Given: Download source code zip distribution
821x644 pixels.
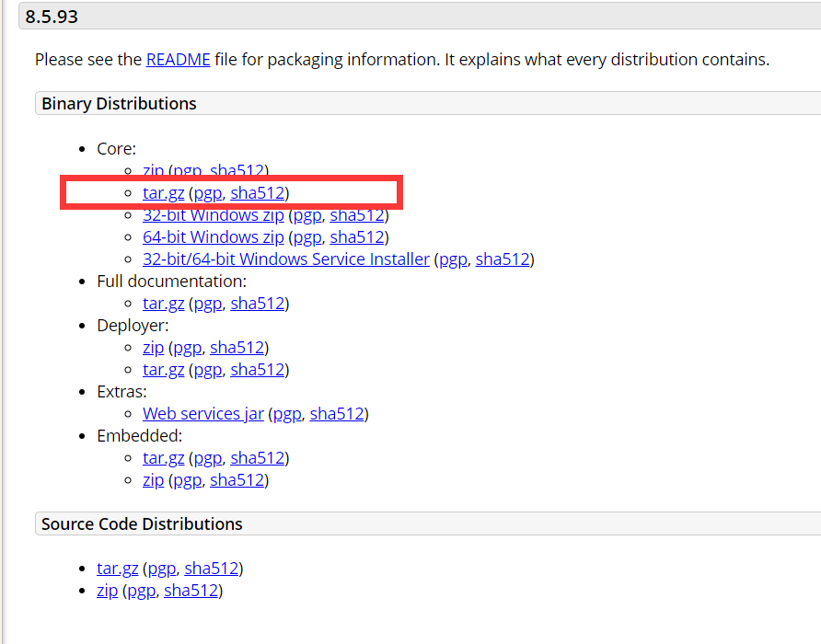Looking at the screenshot, I should pyautogui.click(x=108, y=591).
